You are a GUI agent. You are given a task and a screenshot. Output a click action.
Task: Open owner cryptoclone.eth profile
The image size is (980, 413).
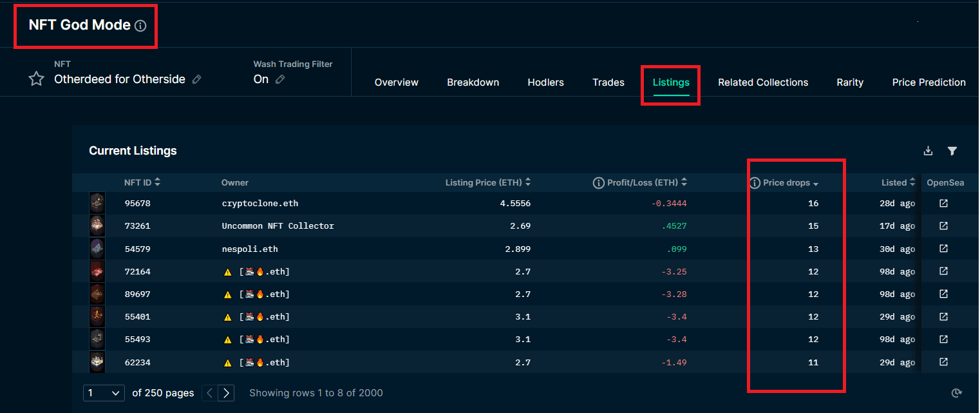(260, 204)
